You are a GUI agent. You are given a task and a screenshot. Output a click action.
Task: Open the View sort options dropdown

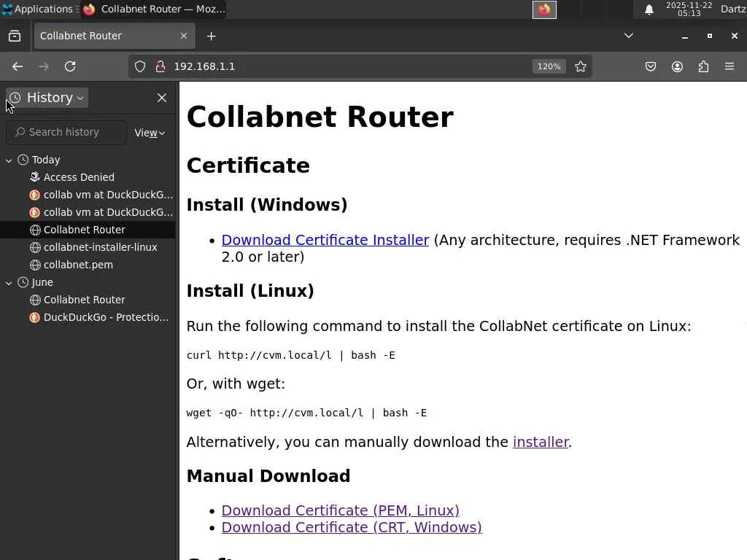(x=150, y=133)
